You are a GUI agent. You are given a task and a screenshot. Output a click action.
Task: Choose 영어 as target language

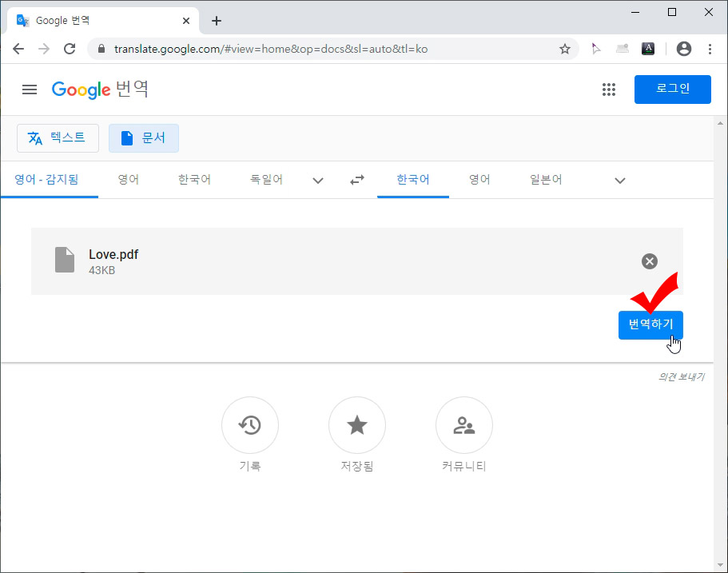pos(479,180)
